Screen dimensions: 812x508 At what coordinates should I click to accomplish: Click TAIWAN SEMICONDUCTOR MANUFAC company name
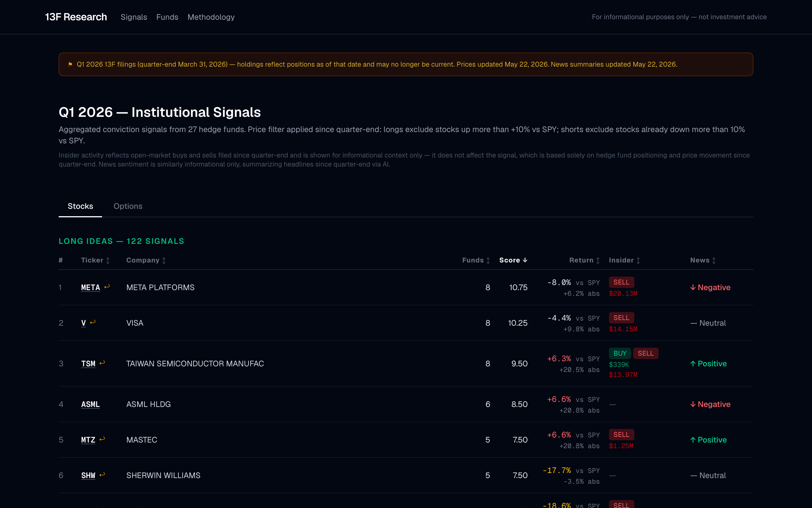pos(195,364)
